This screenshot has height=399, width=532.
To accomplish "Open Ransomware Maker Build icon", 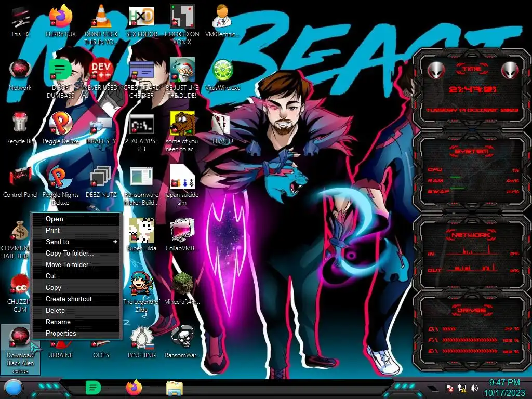I will pos(141,185).
